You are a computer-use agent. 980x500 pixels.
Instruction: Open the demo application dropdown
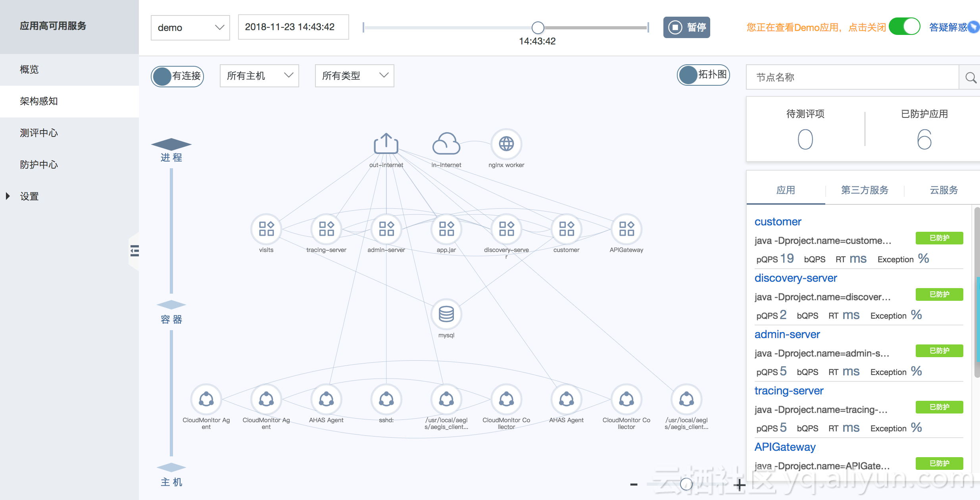190,27
